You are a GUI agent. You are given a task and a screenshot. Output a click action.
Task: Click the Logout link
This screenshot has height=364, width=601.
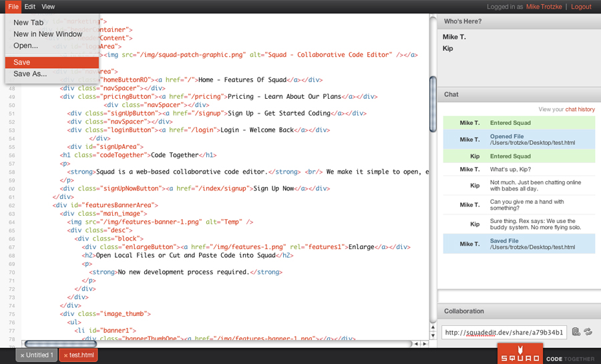point(581,7)
